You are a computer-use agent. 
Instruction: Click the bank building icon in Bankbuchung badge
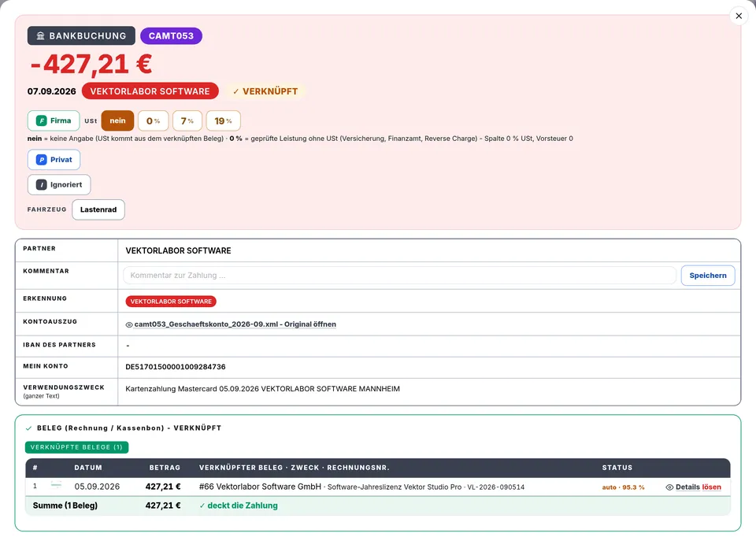(x=40, y=36)
